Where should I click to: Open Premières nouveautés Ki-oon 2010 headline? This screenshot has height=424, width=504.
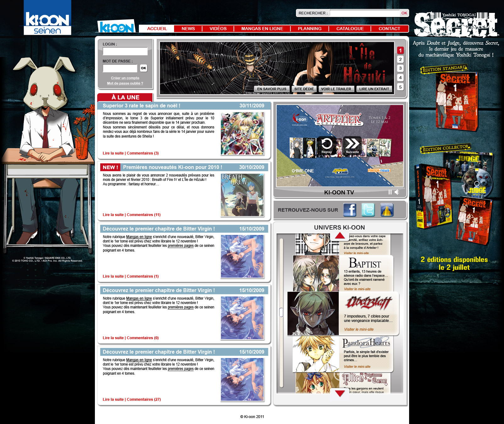coord(173,167)
